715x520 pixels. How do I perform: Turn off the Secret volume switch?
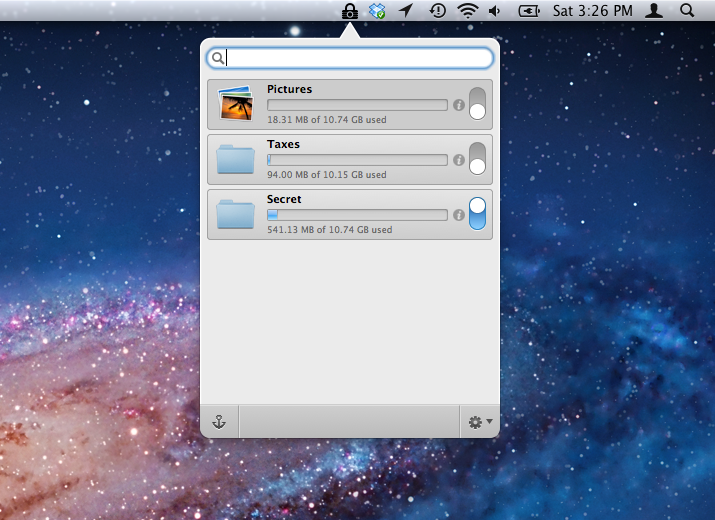click(477, 213)
